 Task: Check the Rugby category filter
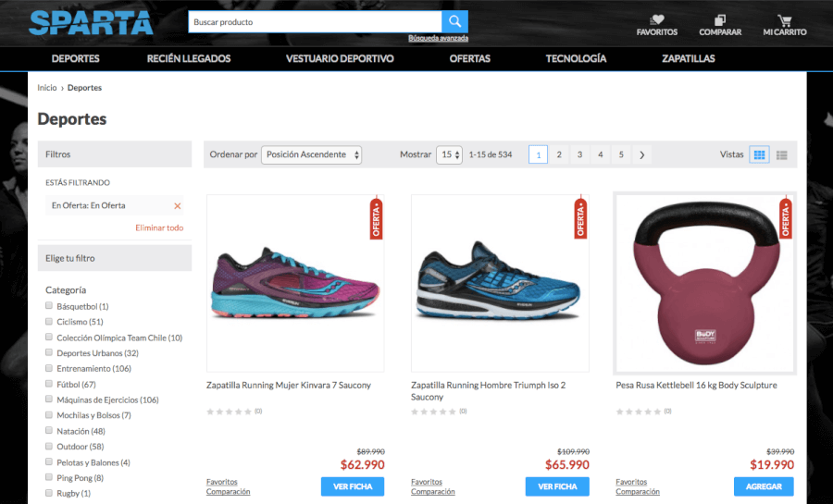49,493
